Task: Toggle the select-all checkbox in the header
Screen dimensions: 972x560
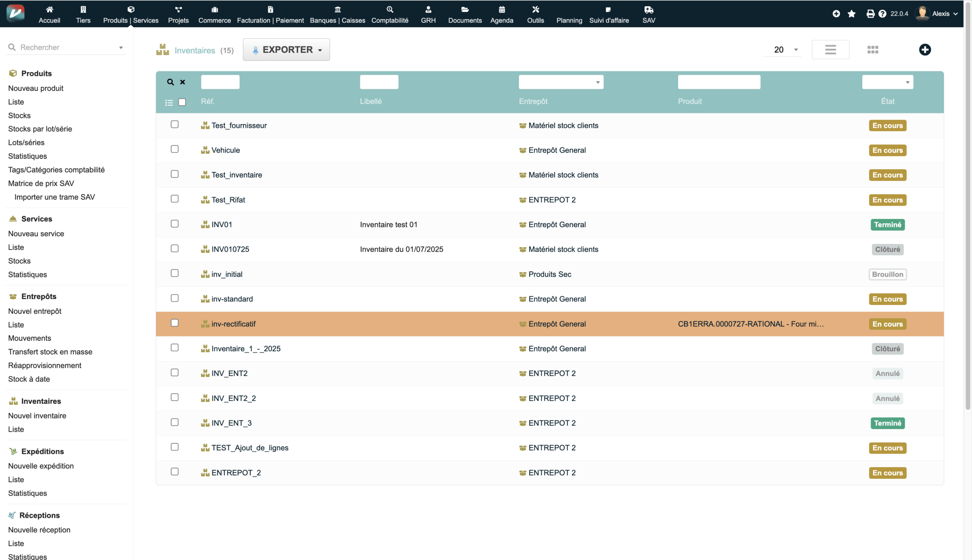Action: [x=182, y=102]
